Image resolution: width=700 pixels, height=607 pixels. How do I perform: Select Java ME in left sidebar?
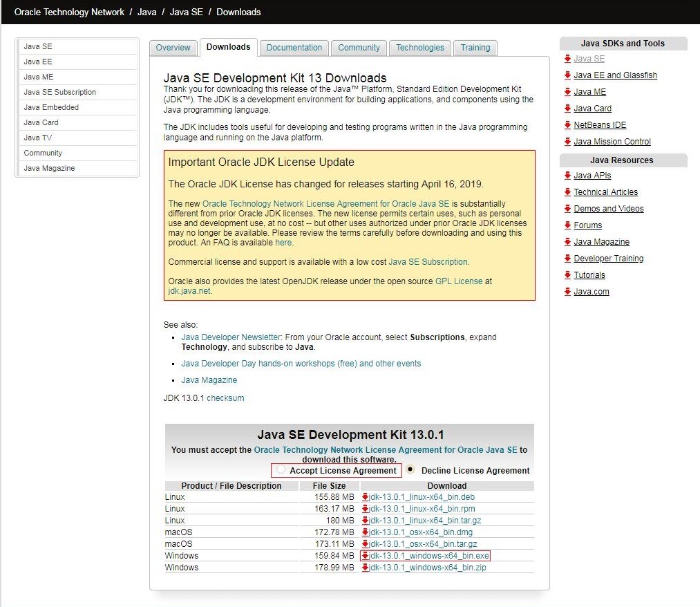click(77, 77)
